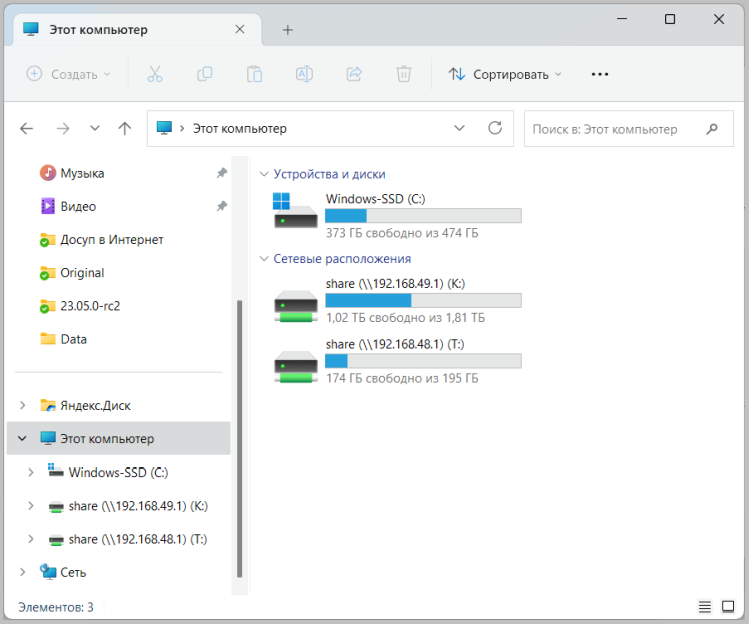Screen dimensions: 749x624
Task: Open Data folder in sidebar
Action: pos(73,339)
